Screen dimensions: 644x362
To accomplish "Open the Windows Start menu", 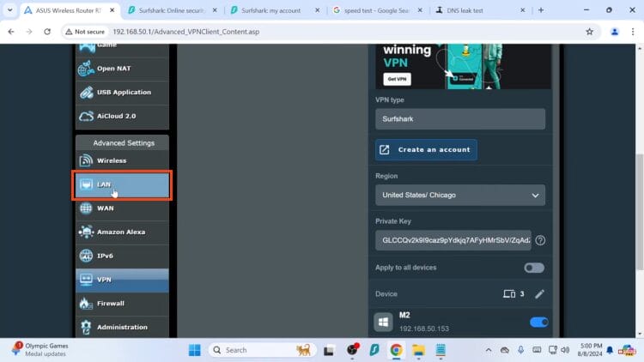I will [194, 350].
